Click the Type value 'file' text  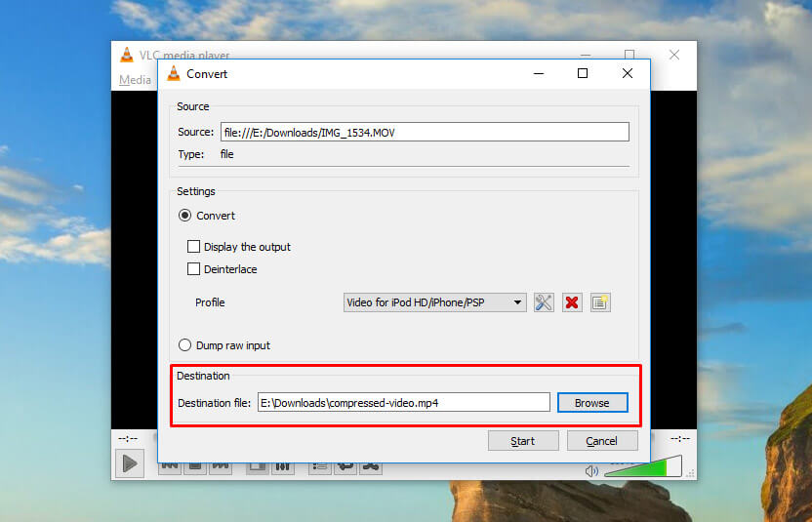click(226, 154)
